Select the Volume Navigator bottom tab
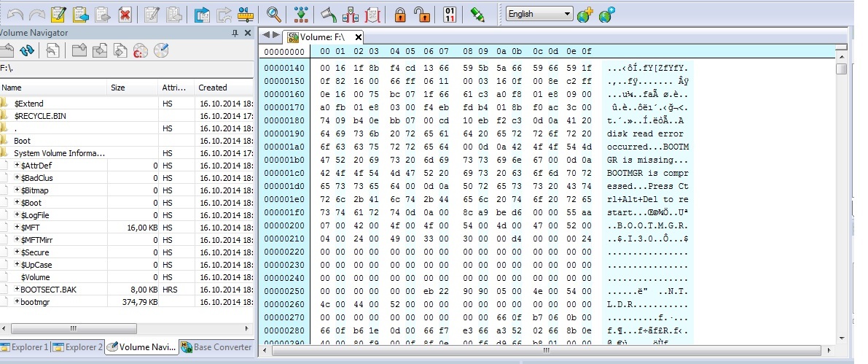Screen dimensions: 868x364 pyautogui.click(x=141, y=347)
